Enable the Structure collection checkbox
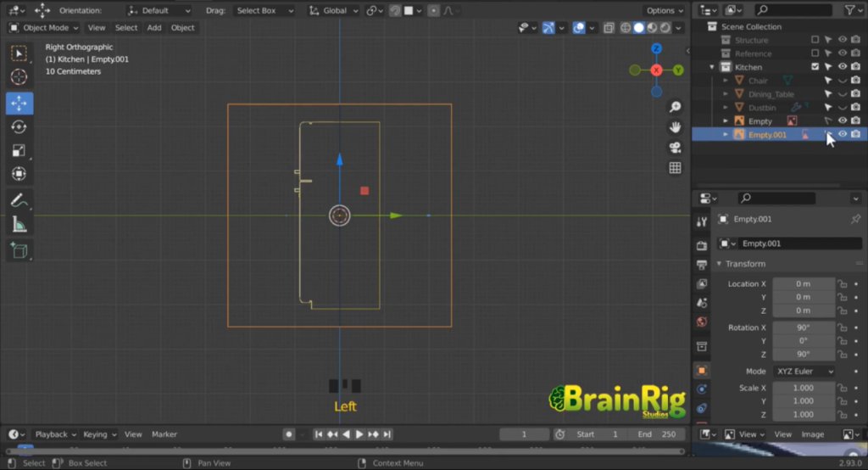 tap(815, 40)
